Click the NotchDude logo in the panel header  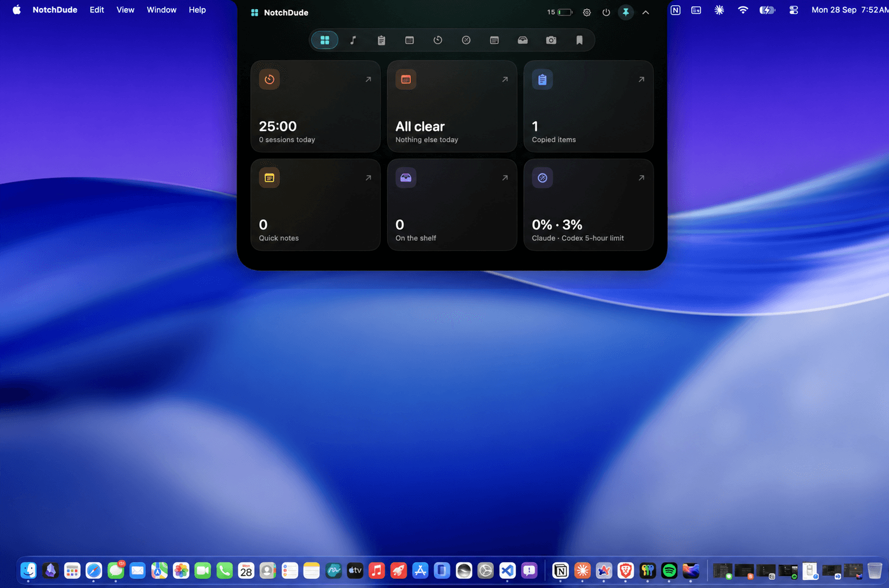pyautogui.click(x=254, y=12)
